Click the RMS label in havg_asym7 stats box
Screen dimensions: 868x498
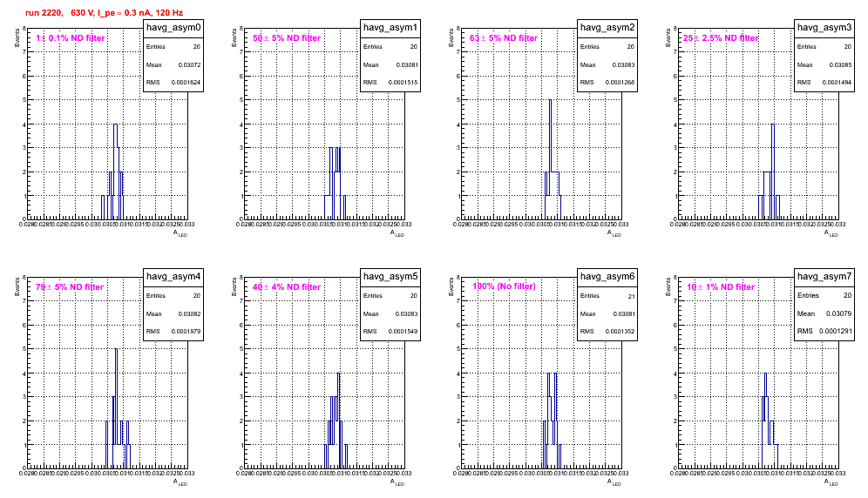pyautogui.click(x=805, y=331)
